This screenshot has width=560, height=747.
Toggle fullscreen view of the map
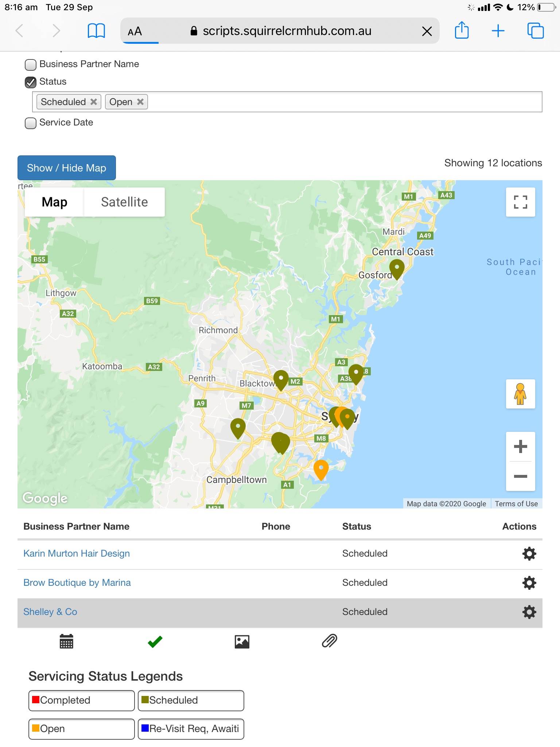pos(520,202)
